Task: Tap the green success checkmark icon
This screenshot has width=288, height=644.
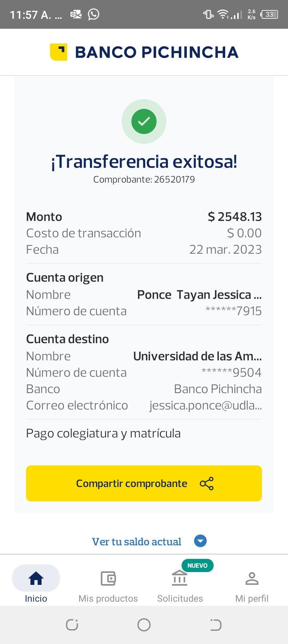Action: (x=144, y=121)
